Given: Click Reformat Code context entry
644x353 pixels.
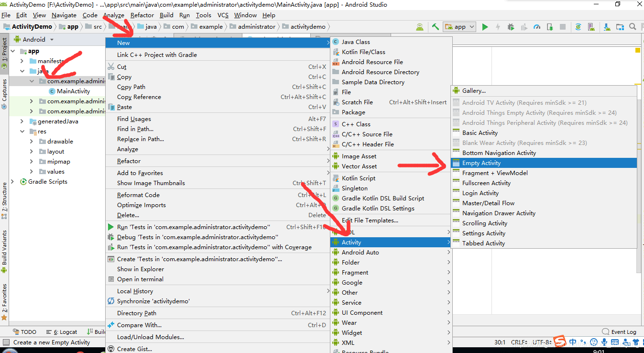Looking at the screenshot, I should [x=218, y=195].
